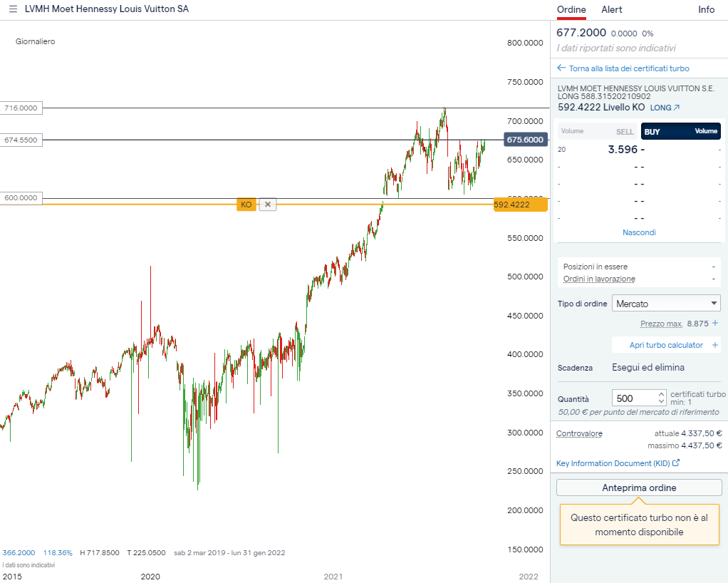Open the hamburger menu beside LVMH title
728x583 pixels.
[13, 9]
